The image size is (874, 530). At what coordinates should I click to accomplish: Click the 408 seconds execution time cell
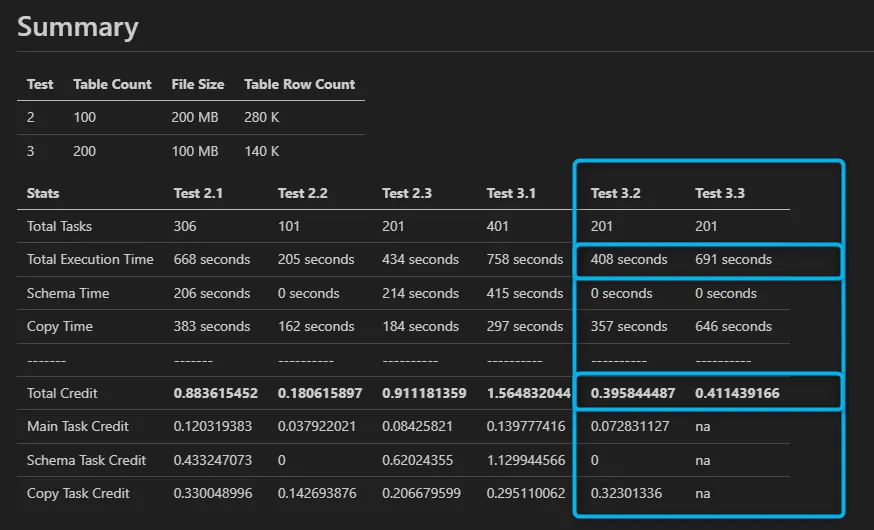(x=629, y=259)
